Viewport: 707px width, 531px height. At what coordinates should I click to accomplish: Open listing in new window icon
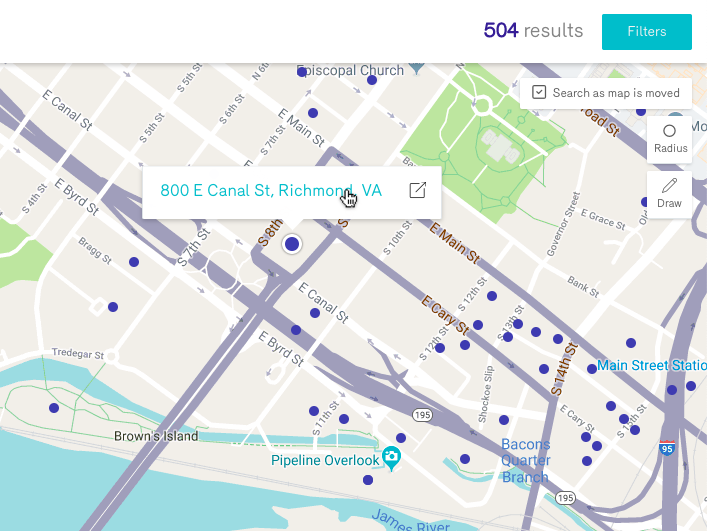point(418,190)
